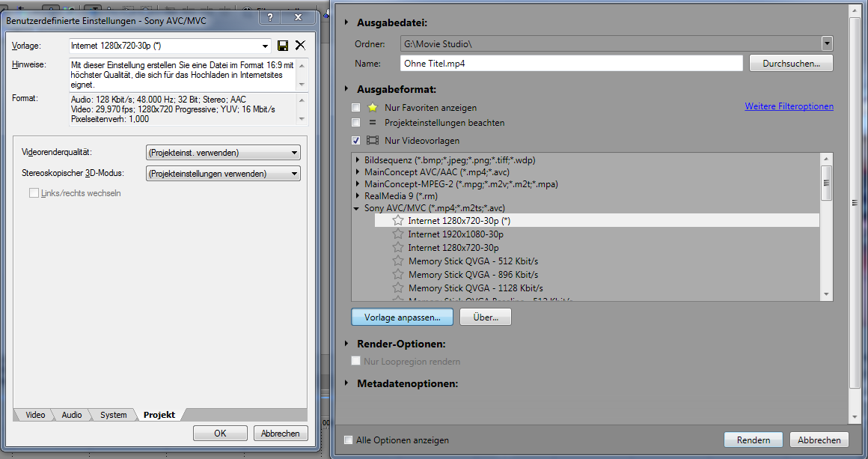Screen dimensions: 868x459
Task: Expand the MainConcept-MPEG-2 group
Action: [x=358, y=183]
